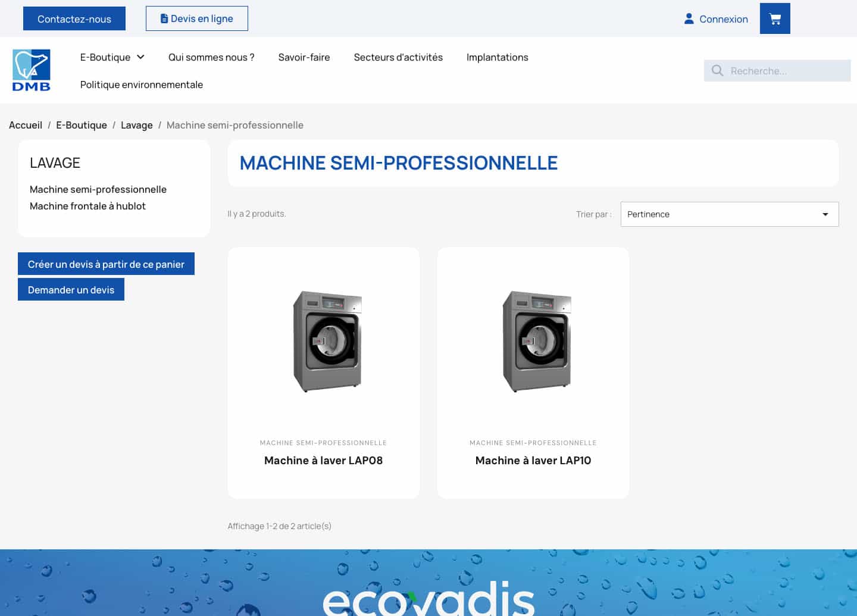Screen dimensions: 857x616
Task: Expand the E-Boutique menu chevron
Action: (141, 57)
